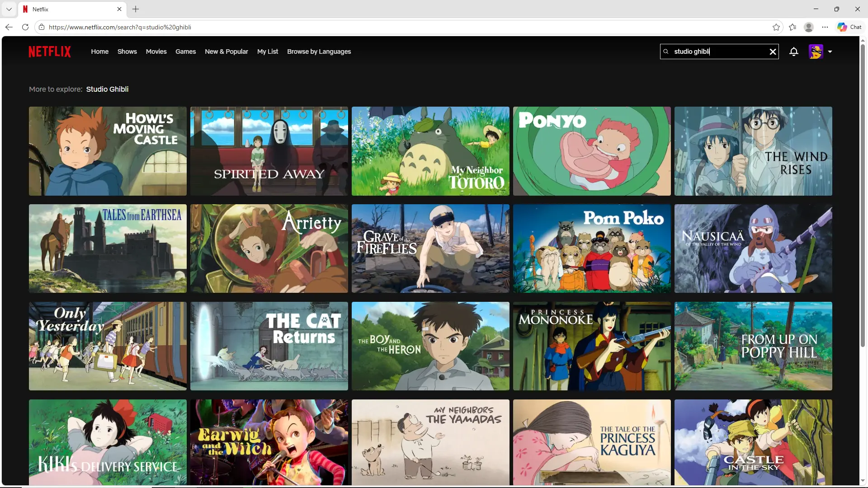Pick the Princess Mononoke thumbnail
The image size is (868, 488).
tap(592, 346)
